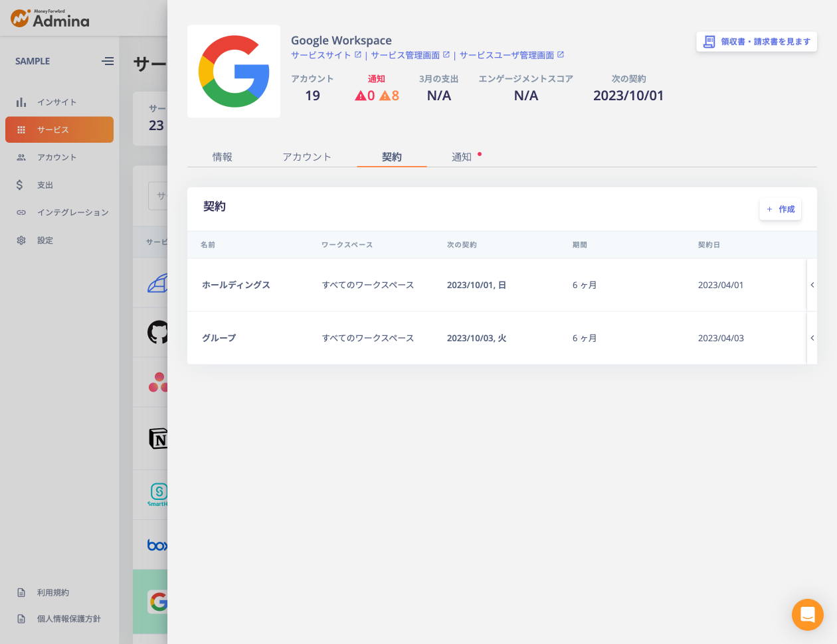Switch to the アカウント tab
Screen dimensions: 837x644
(x=307, y=157)
